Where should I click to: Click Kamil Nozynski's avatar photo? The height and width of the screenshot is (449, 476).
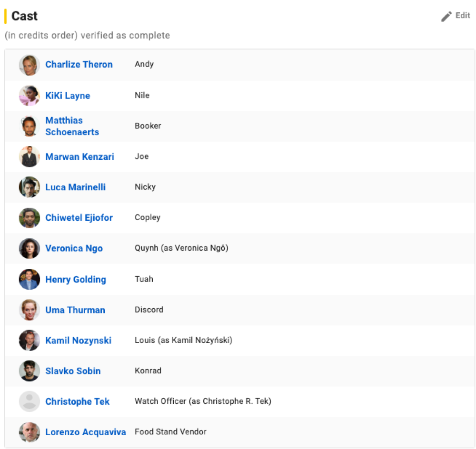pos(30,341)
